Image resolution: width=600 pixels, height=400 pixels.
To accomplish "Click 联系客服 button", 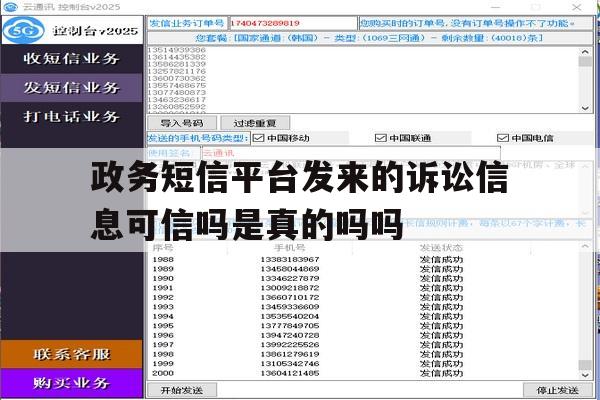I will pyautogui.click(x=72, y=354).
